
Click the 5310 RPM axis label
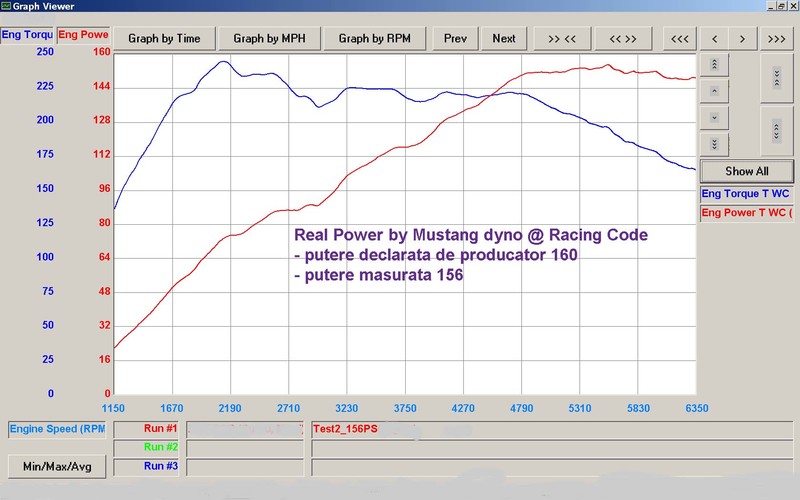(580, 409)
